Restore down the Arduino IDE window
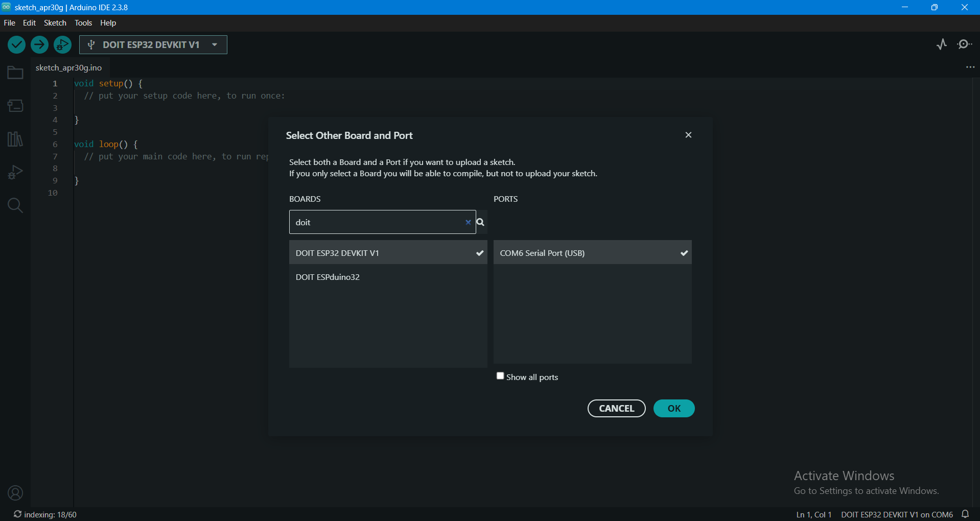 coord(935,7)
